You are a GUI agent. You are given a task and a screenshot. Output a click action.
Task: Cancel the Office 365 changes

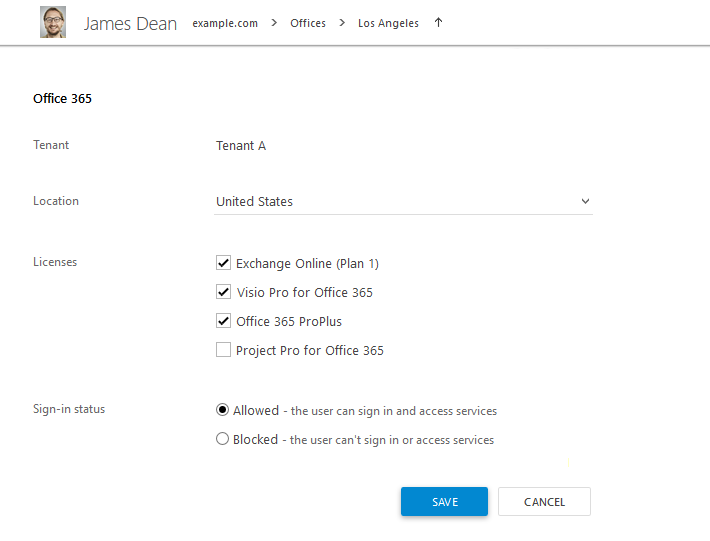[544, 502]
